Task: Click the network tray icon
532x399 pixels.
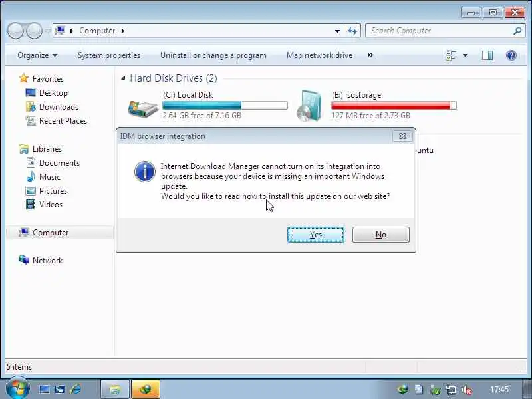Action: [x=451, y=390]
